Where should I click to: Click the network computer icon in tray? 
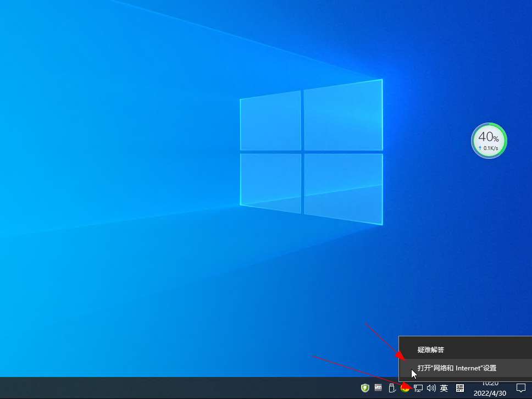tap(418, 388)
